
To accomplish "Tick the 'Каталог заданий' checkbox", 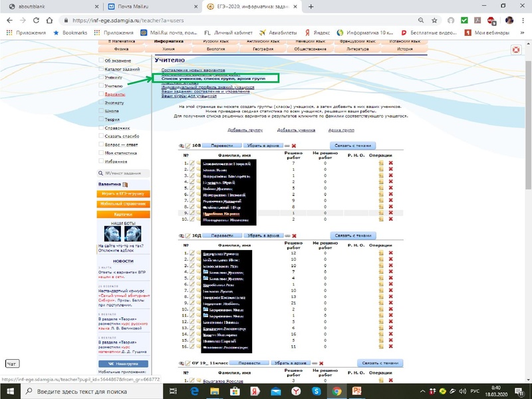I will coord(101,68).
